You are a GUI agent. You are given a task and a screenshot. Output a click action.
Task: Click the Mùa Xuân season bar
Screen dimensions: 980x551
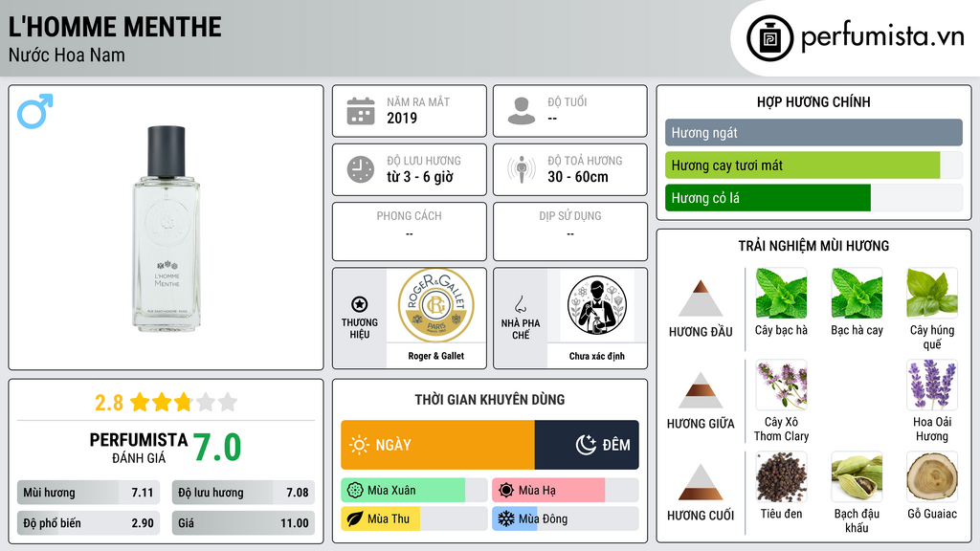pyautogui.click(x=413, y=491)
